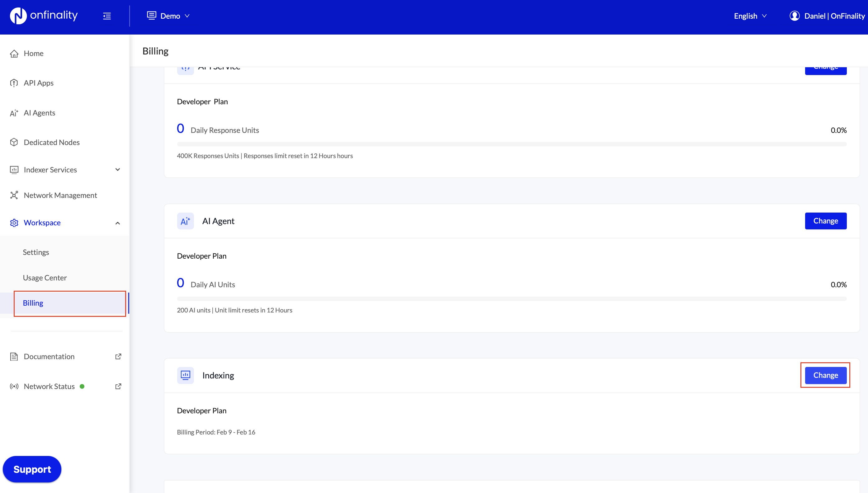Open Documentation external link icon
This screenshot has height=493, width=868.
click(x=118, y=357)
